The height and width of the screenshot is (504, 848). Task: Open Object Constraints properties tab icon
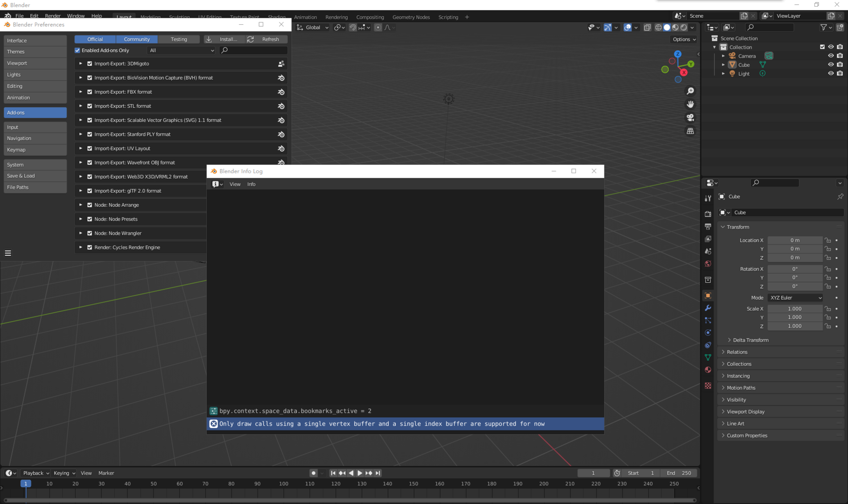pyautogui.click(x=708, y=345)
